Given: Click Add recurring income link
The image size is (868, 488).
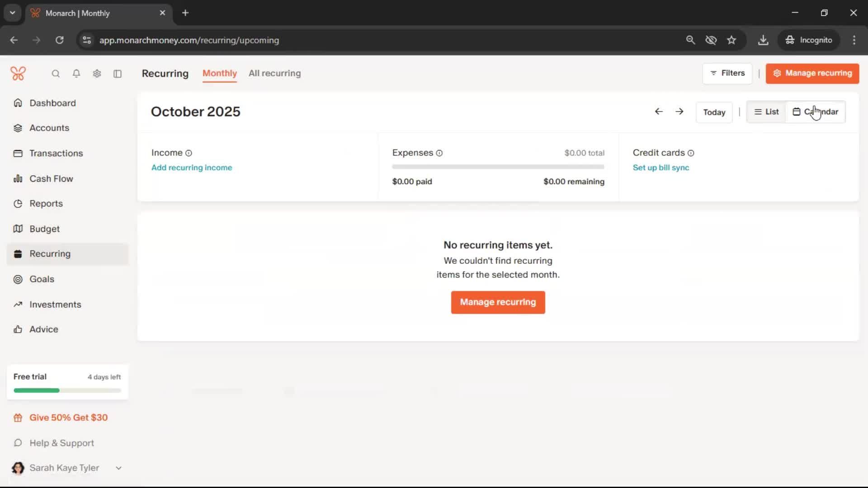Looking at the screenshot, I should tap(192, 168).
